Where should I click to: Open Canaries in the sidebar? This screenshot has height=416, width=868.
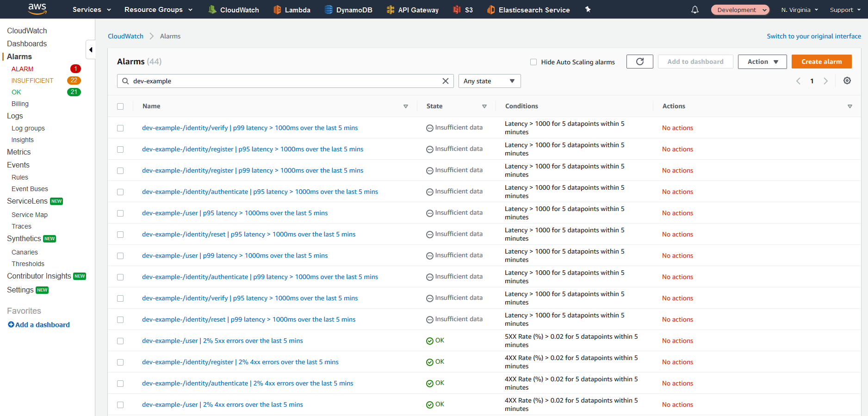pos(25,252)
